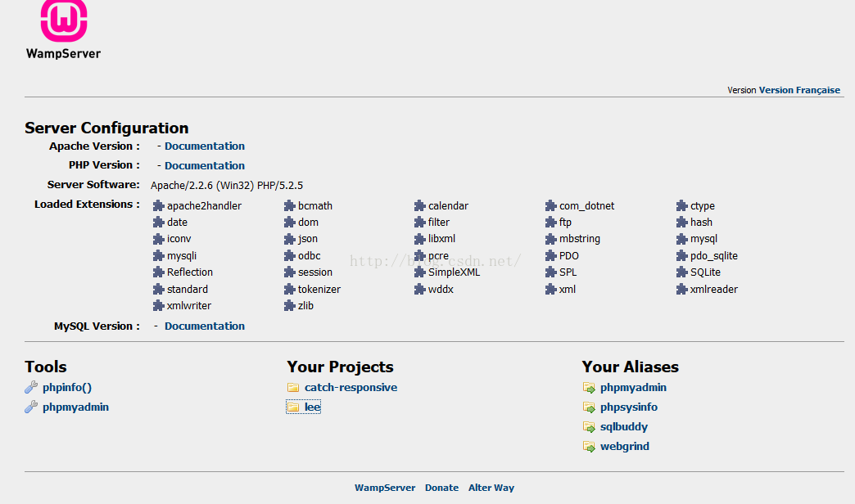Click the puzzle icon beside session
This screenshot has width=855, height=504.
[x=290, y=272]
